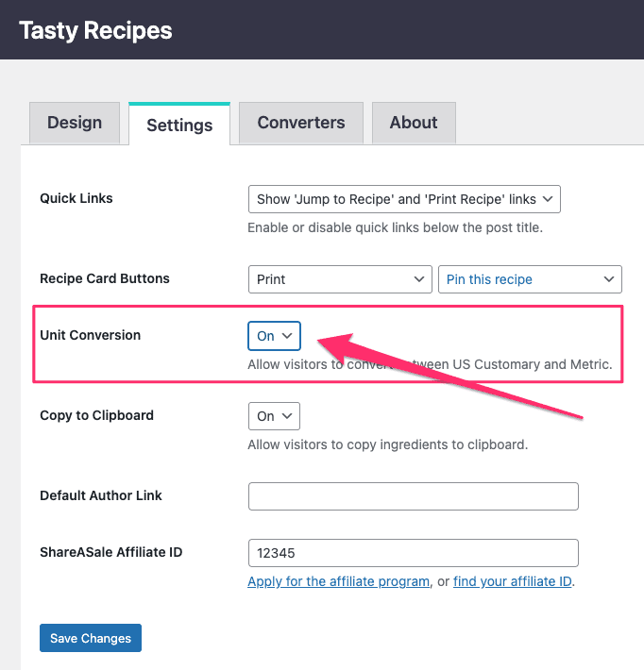Select the Settings tab
Screen dimensions: 644x670
179,125
